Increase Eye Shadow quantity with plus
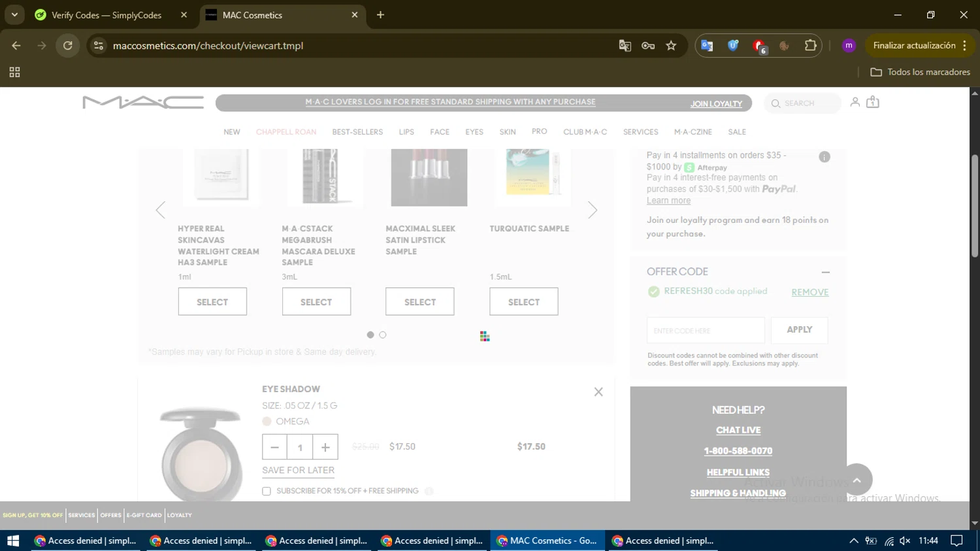This screenshot has width=980, height=551. tap(325, 447)
